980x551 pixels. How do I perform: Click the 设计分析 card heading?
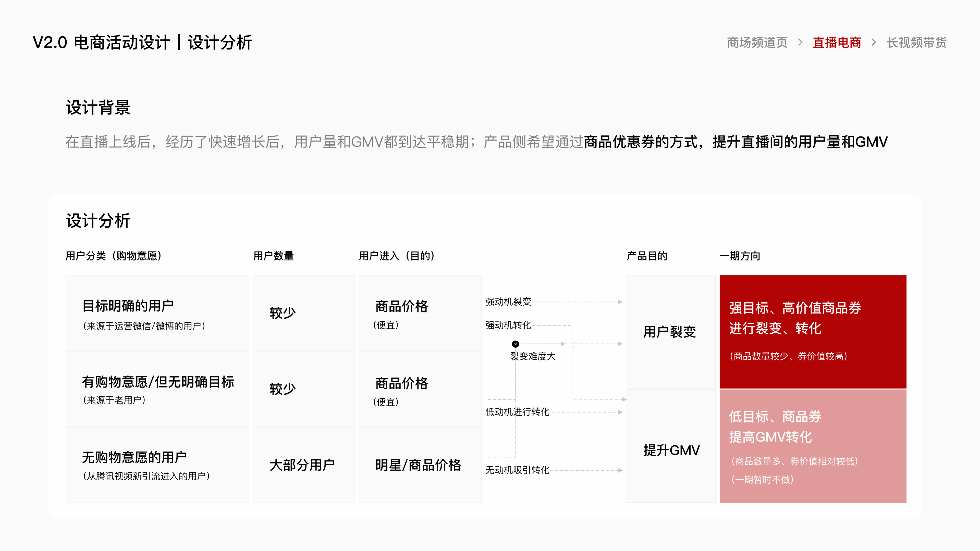(98, 221)
